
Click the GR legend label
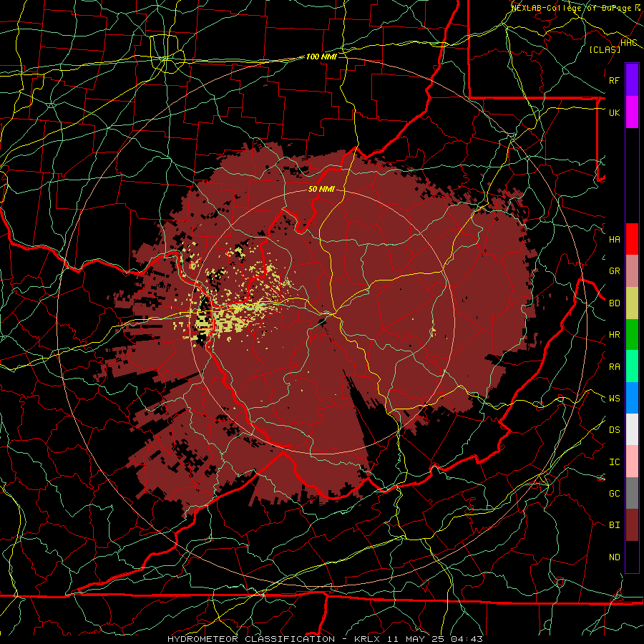coord(615,271)
